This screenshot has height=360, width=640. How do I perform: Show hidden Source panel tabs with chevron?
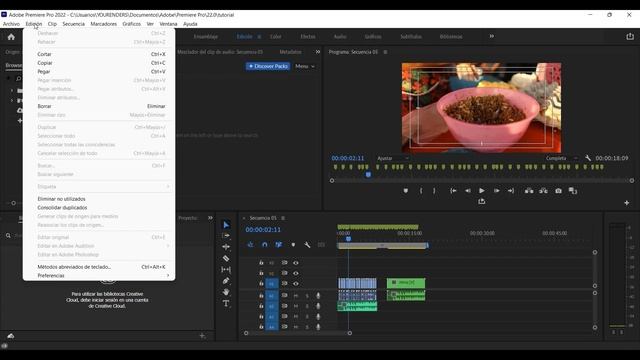click(x=318, y=52)
